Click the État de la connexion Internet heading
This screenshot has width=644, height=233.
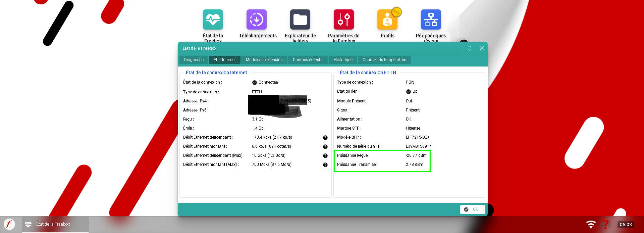click(x=216, y=73)
